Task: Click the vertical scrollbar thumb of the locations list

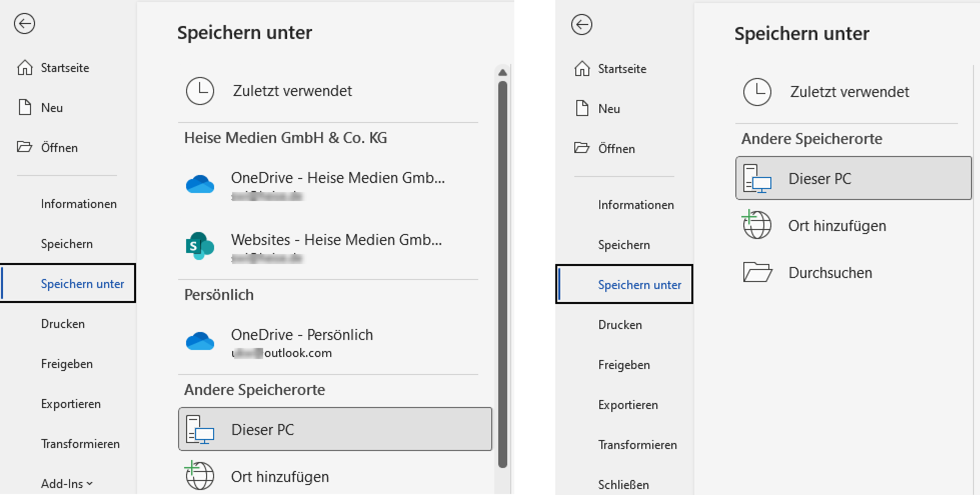Action: [503, 275]
